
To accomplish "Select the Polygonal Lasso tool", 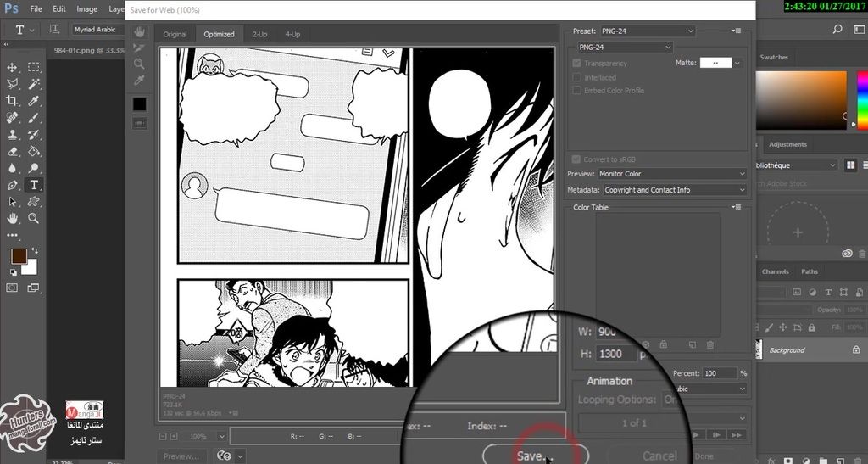I will coord(12,84).
